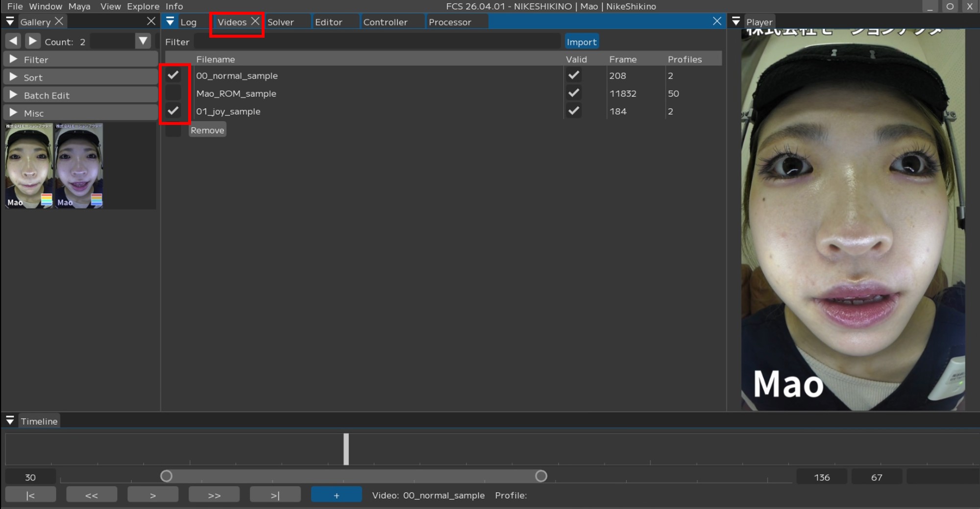
Task: Step back using the << playback icon
Action: (92, 494)
